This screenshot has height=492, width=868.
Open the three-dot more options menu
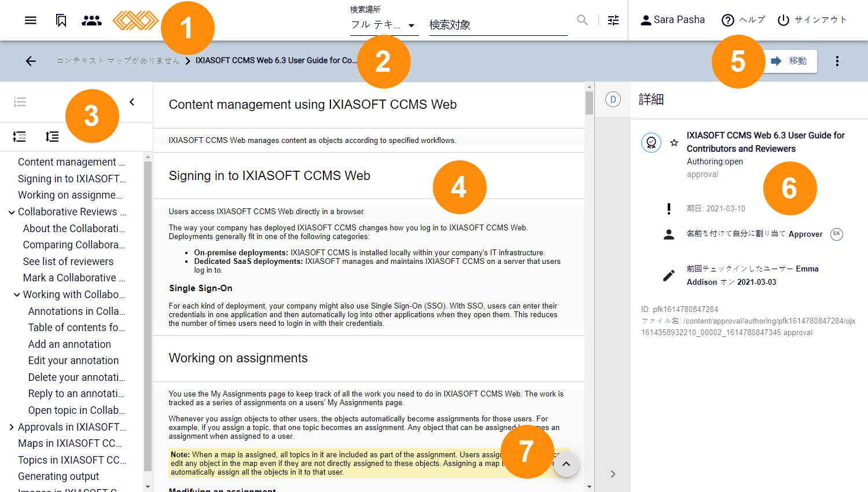coord(837,61)
